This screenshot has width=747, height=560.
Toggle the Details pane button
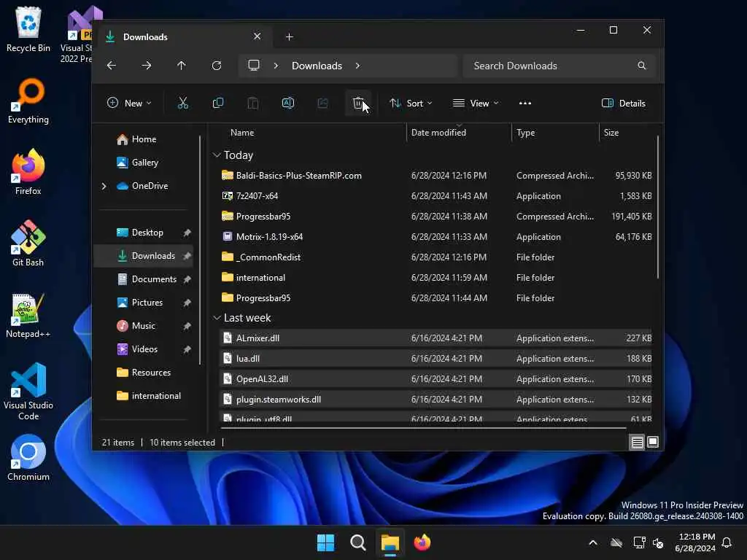(x=623, y=103)
